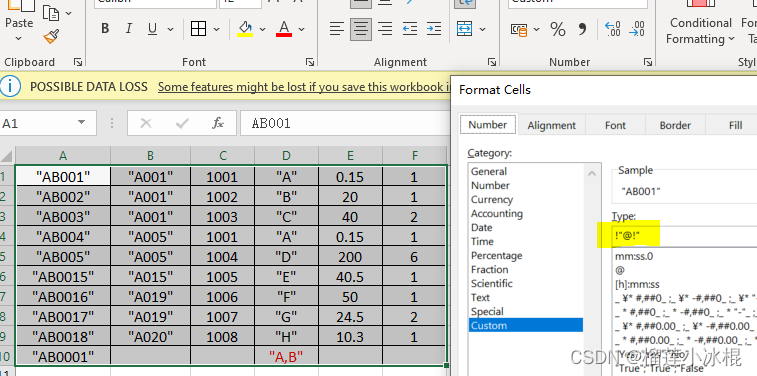Screen dimensions: 757x376
Task: Center align text horizontally
Action: pyautogui.click(x=361, y=29)
